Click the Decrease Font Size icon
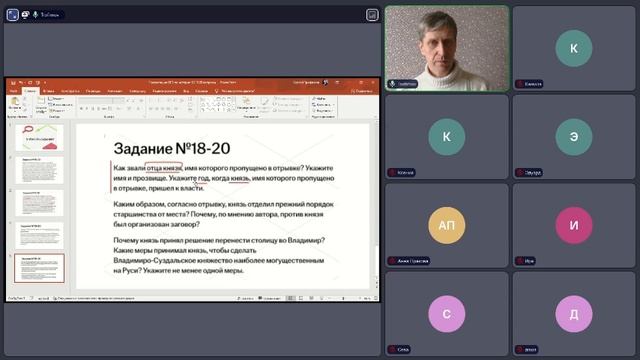The height and width of the screenshot is (360, 640). [134, 100]
